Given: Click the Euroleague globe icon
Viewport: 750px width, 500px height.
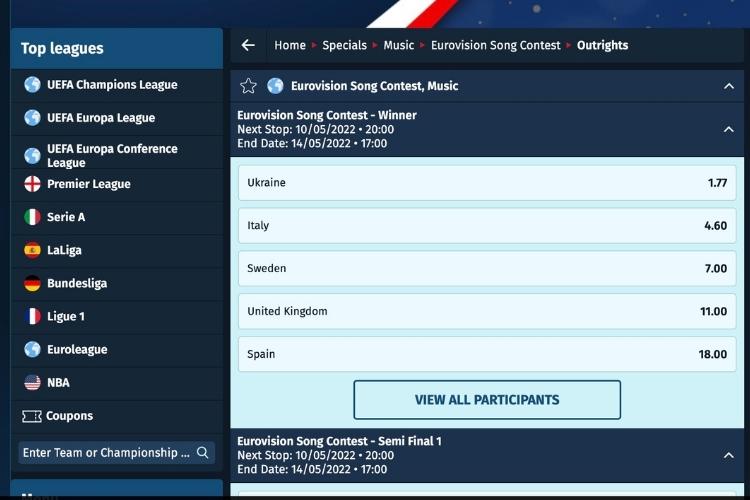Looking at the screenshot, I should tap(32, 349).
